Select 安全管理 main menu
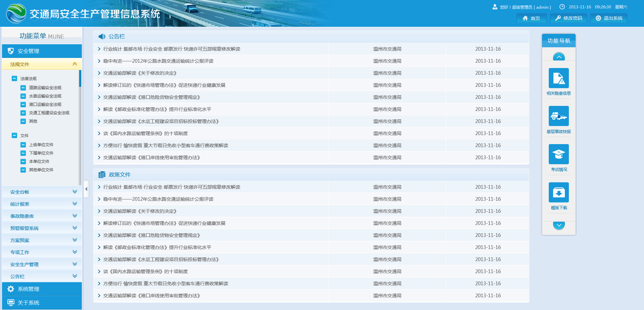 [x=42, y=51]
